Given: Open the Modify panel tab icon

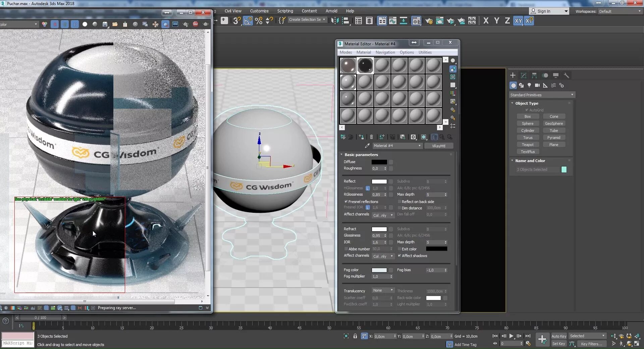Looking at the screenshot, I should (x=524, y=76).
